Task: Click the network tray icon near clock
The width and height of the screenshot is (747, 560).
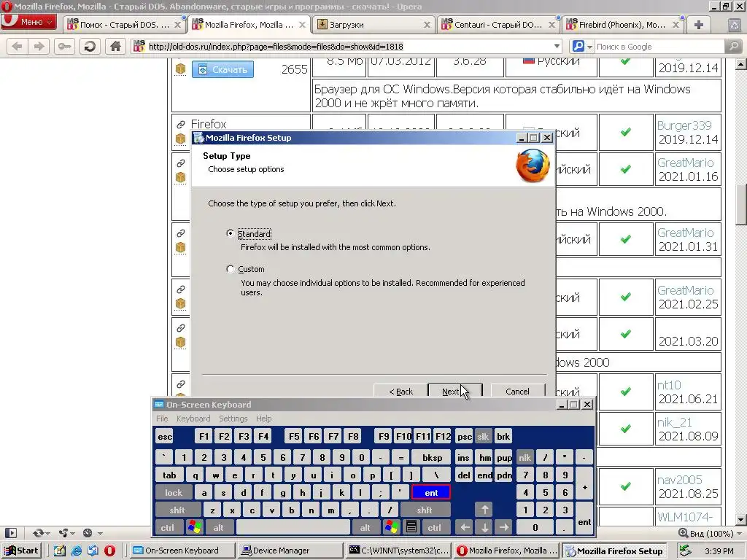Action: [x=684, y=551]
